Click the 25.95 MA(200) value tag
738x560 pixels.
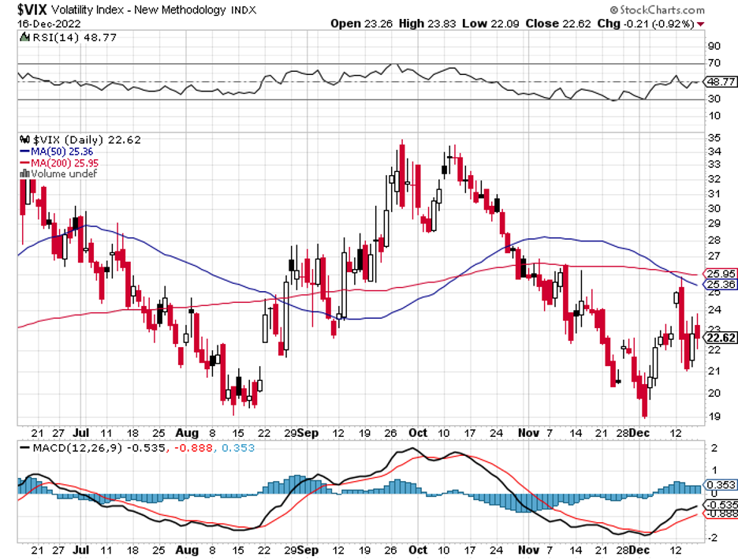click(721, 274)
